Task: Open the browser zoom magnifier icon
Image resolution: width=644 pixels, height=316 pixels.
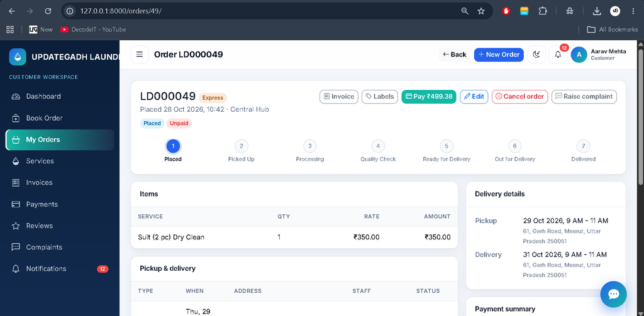Action: point(465,11)
